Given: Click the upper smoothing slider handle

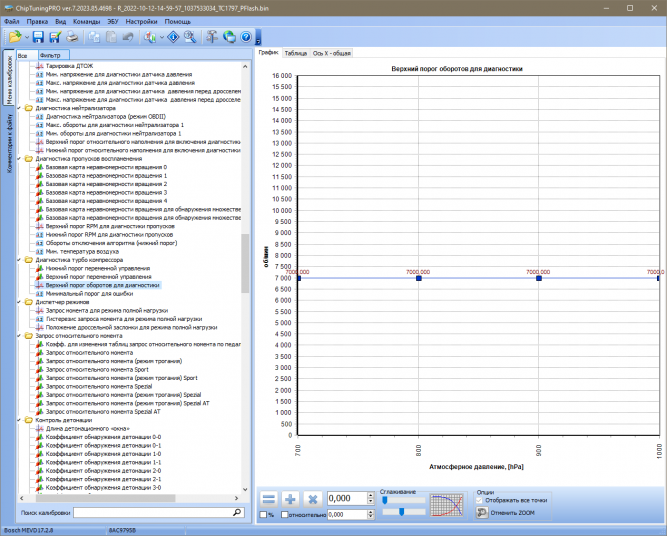Looking at the screenshot, I should [x=385, y=500].
